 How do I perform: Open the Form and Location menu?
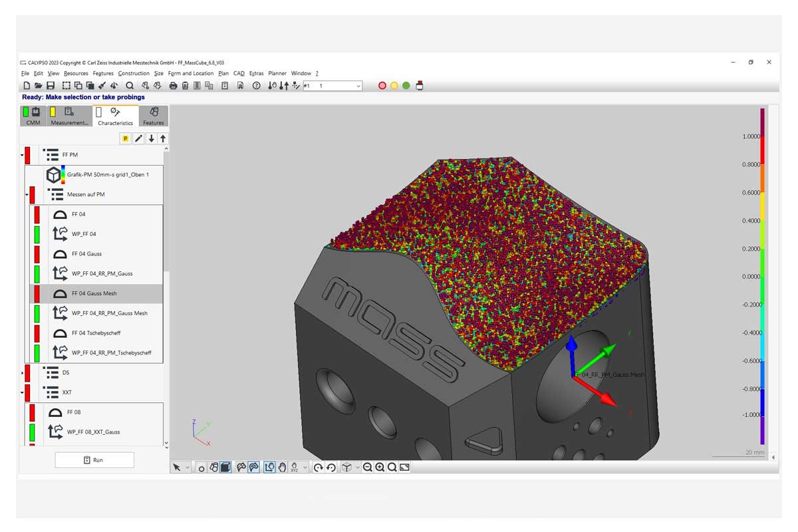pos(190,73)
